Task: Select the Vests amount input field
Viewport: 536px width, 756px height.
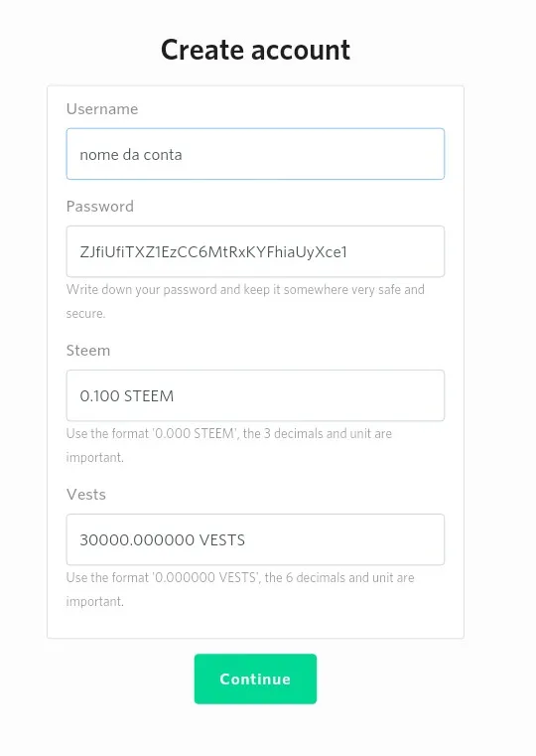Action: point(255,539)
